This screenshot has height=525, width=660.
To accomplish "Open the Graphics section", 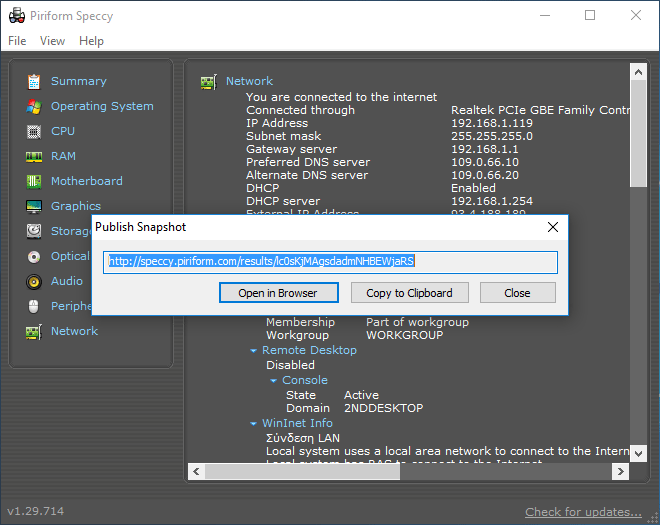I will (76, 206).
